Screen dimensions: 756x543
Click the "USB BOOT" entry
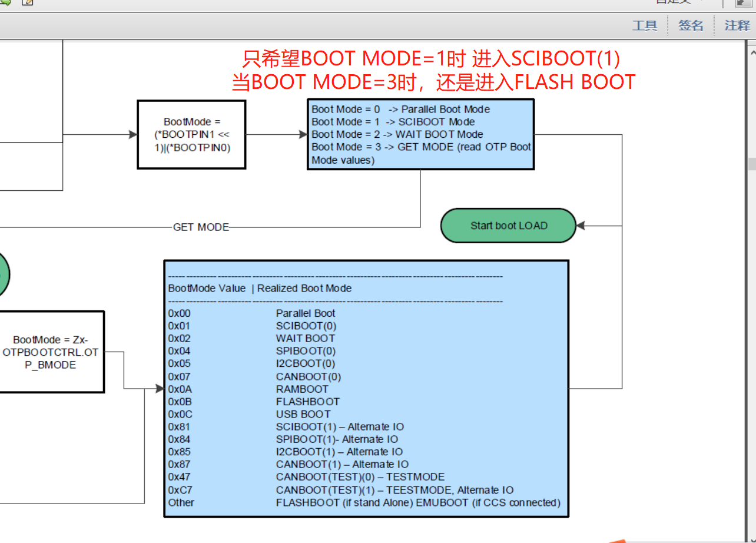[x=303, y=414]
